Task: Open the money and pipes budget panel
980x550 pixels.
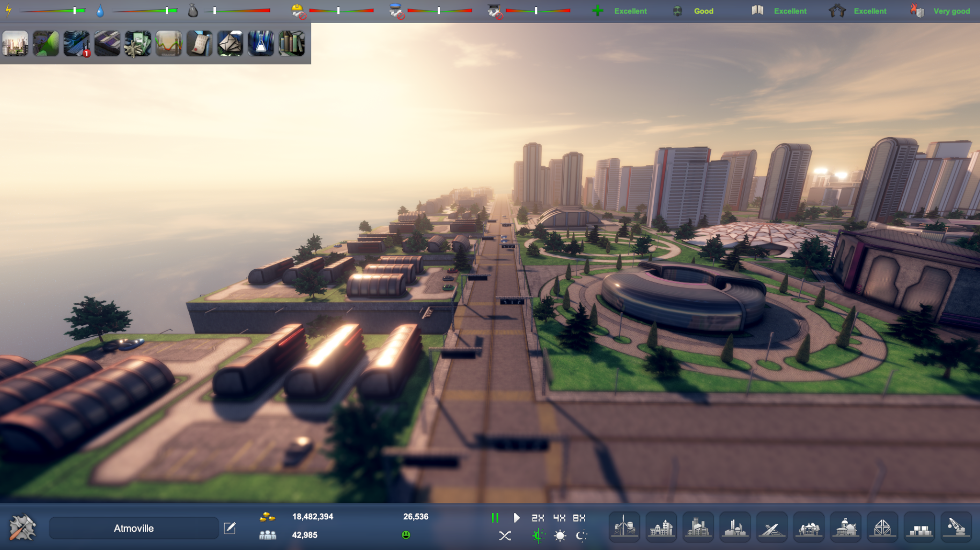Action: click(x=138, y=43)
